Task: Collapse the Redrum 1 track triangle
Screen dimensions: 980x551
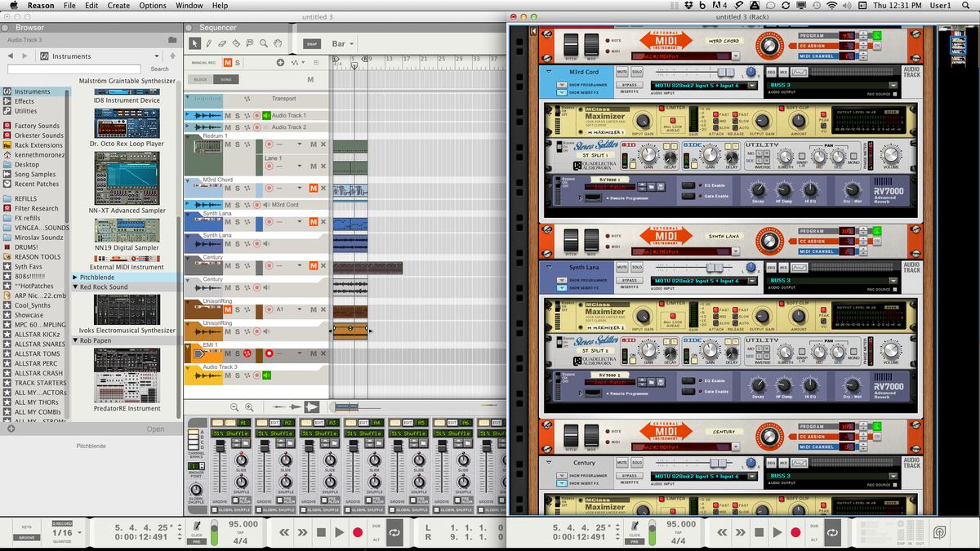Action: click(187, 136)
